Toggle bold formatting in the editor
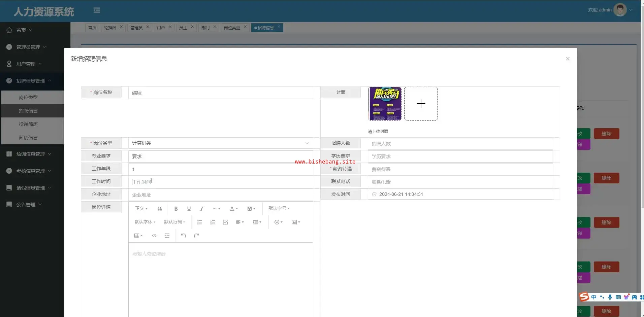This screenshot has height=317, width=644. click(176, 209)
